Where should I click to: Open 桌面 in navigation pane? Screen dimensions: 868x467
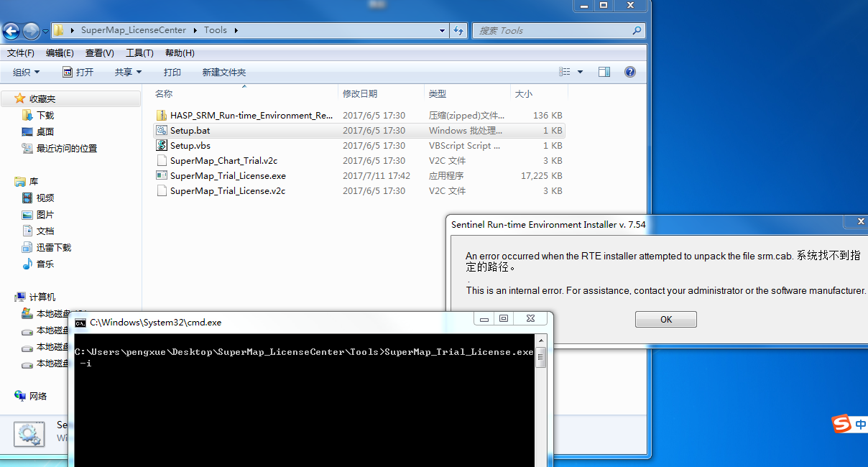pyautogui.click(x=45, y=131)
